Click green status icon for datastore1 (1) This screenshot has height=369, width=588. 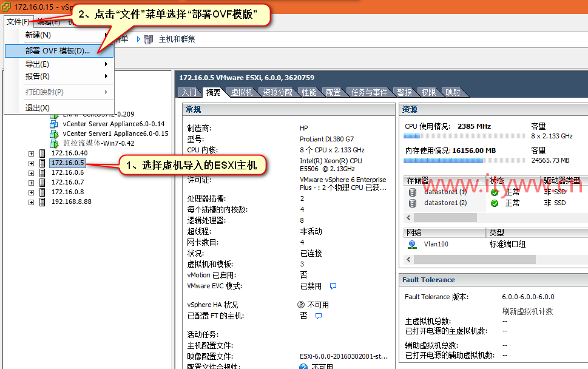pos(495,192)
